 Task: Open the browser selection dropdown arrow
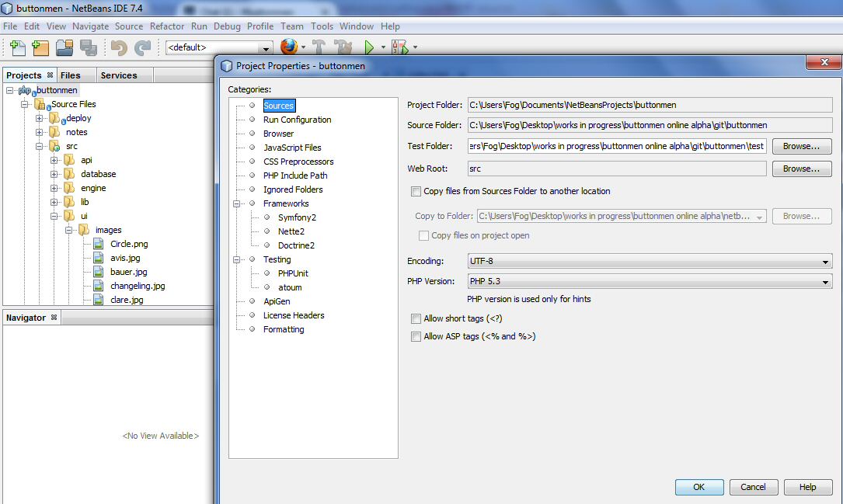[x=303, y=47]
